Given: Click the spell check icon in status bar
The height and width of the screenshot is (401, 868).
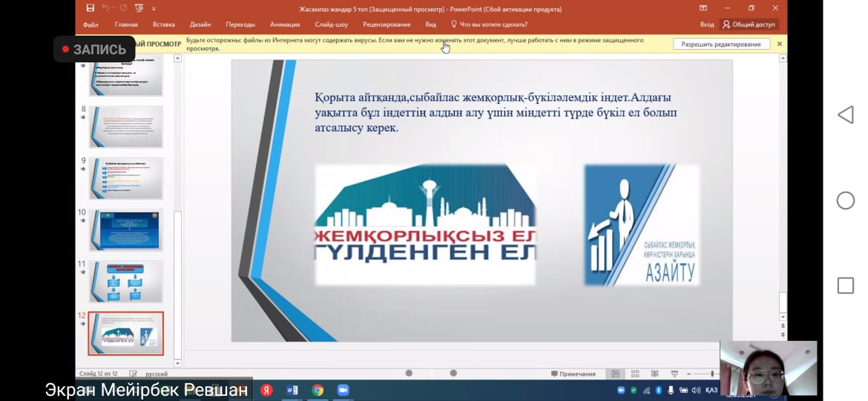Looking at the screenshot, I should tap(134, 374).
